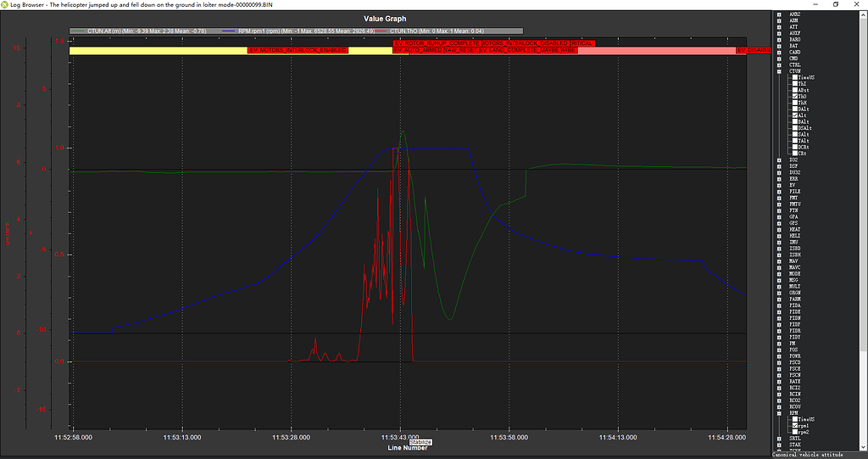Enable the rpm2 checkbox under RPM
The image size is (868, 459).
coord(794,433)
